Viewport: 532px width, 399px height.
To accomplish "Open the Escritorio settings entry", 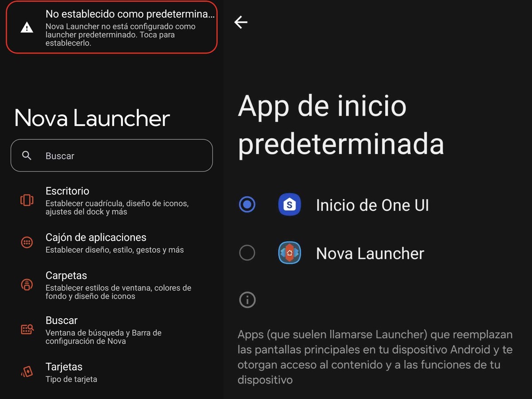I will [112, 201].
